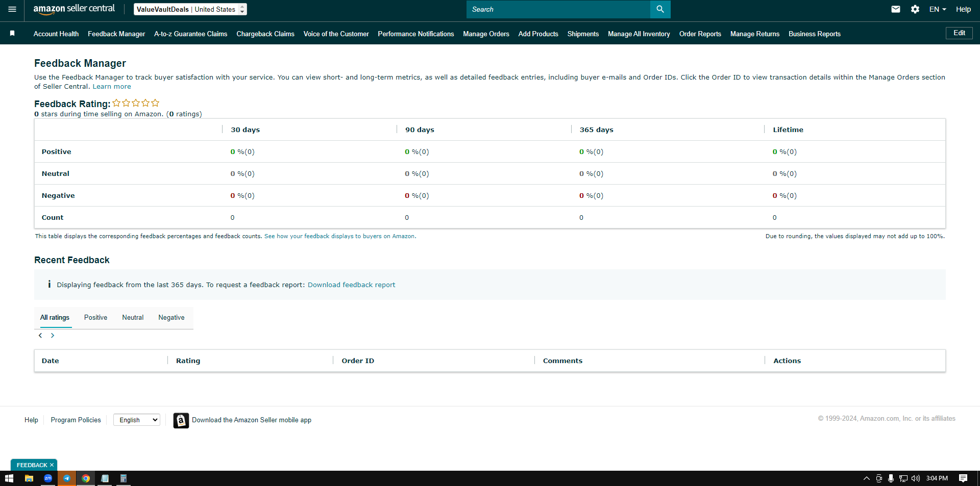Go to Add Products

(538, 34)
